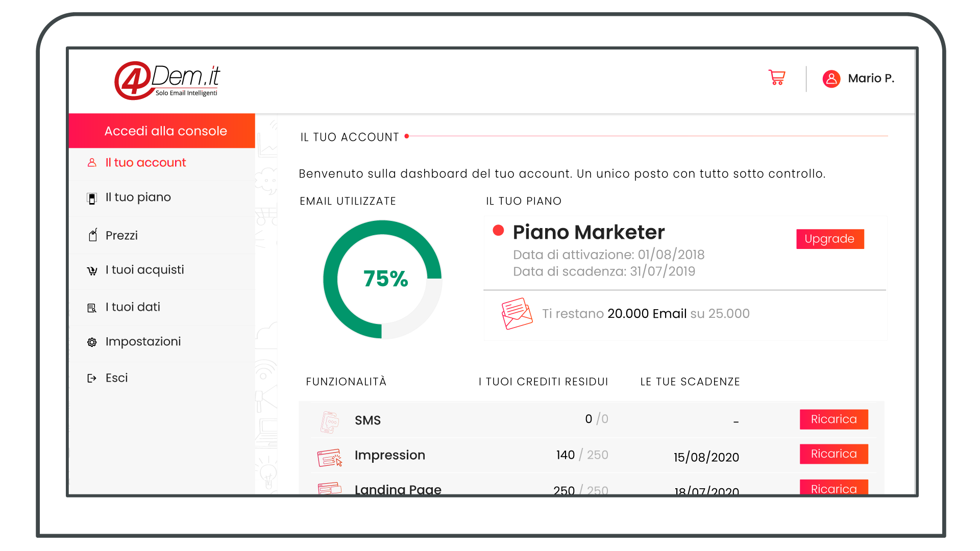Click Ricarica button for Impression credits
Screen dimensions: 980x551
point(834,454)
